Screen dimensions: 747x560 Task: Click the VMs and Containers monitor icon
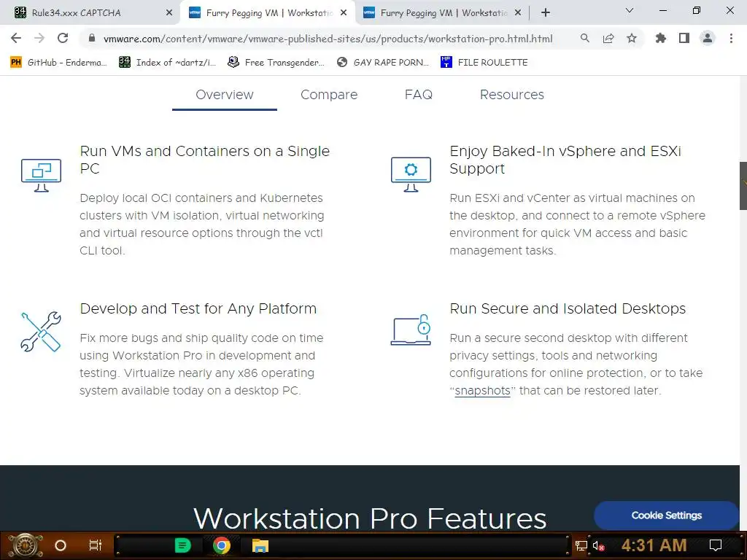tap(42, 175)
